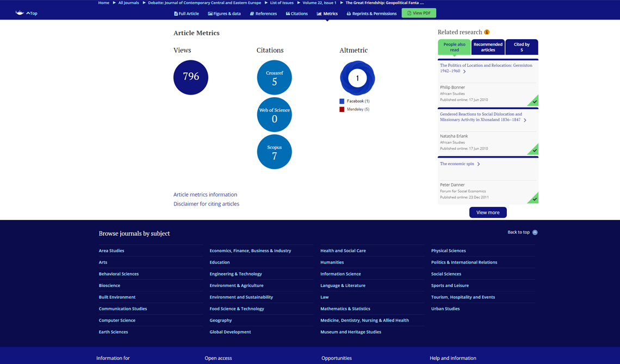
Task: Click the Scopus 7 citations circle
Action: pyautogui.click(x=275, y=152)
